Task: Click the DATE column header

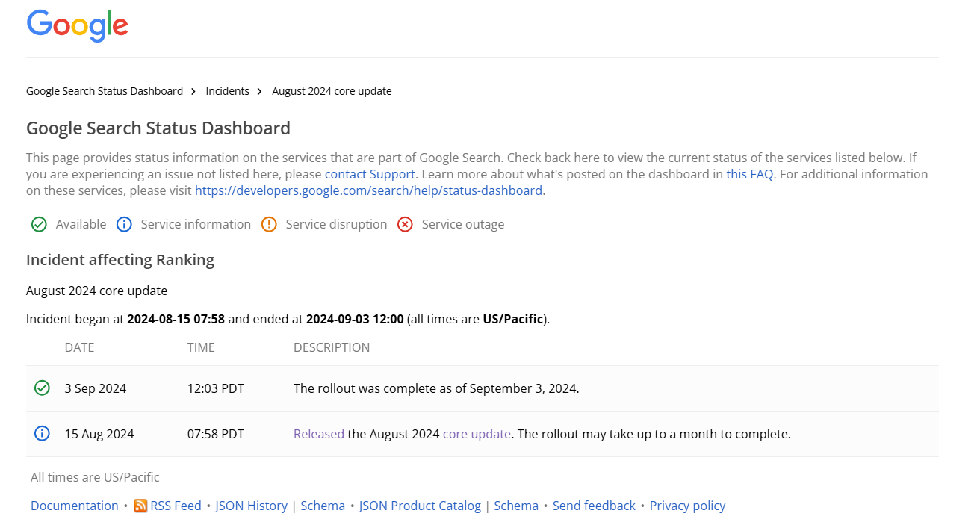Action: [79, 347]
